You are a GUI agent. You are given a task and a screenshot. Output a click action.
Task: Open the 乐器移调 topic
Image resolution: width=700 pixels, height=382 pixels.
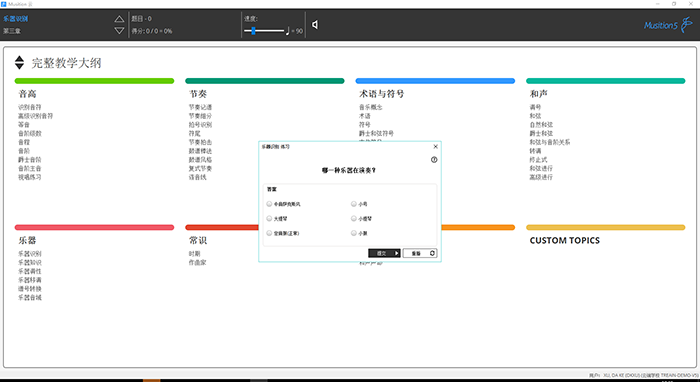[x=29, y=280]
